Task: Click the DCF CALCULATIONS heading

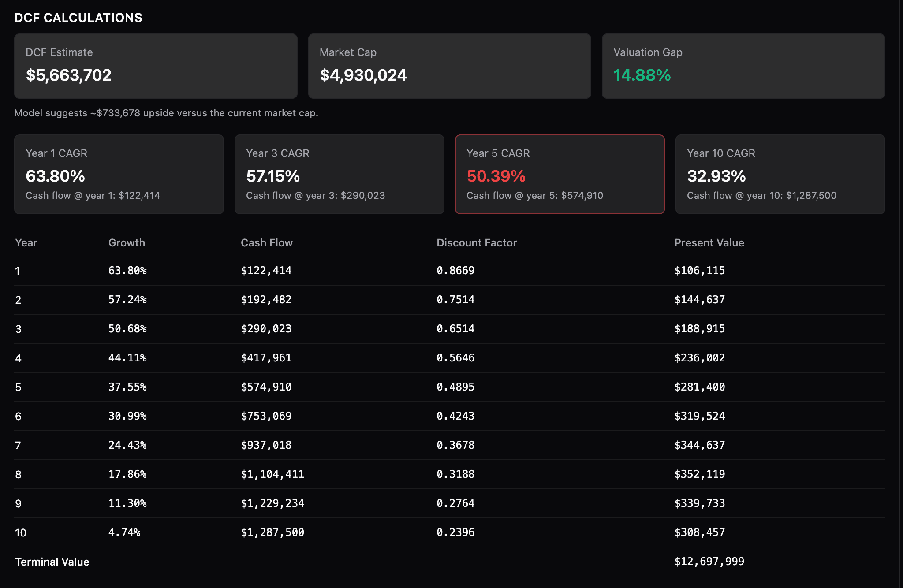Action: click(78, 18)
